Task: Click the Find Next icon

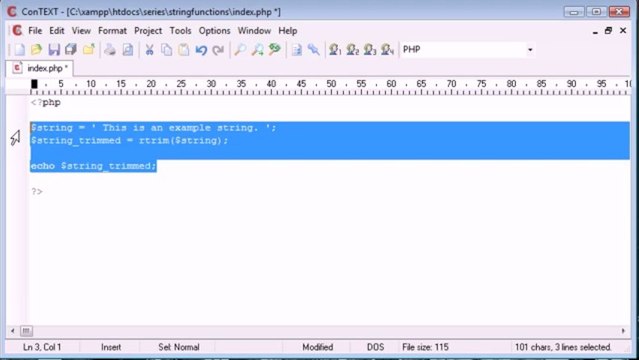Action: click(x=257, y=50)
